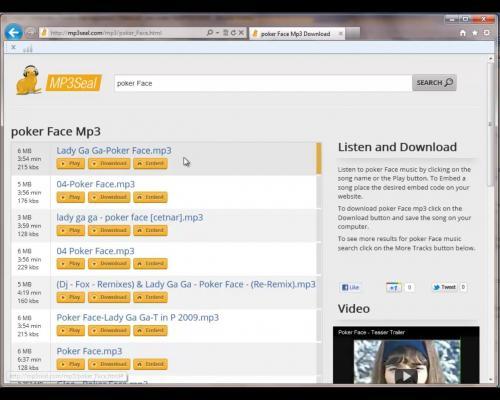Download the T in P 2009 track
This screenshot has height=400, width=500.
[109, 331]
